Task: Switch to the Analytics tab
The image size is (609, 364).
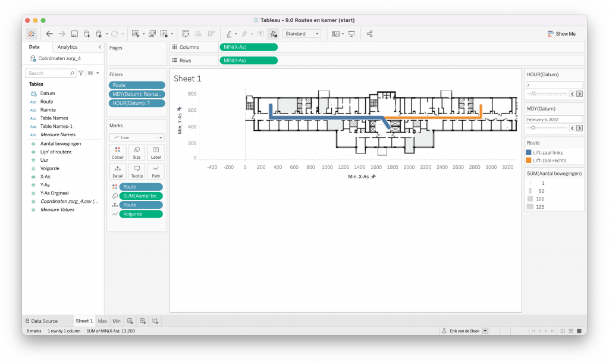Action: click(67, 47)
